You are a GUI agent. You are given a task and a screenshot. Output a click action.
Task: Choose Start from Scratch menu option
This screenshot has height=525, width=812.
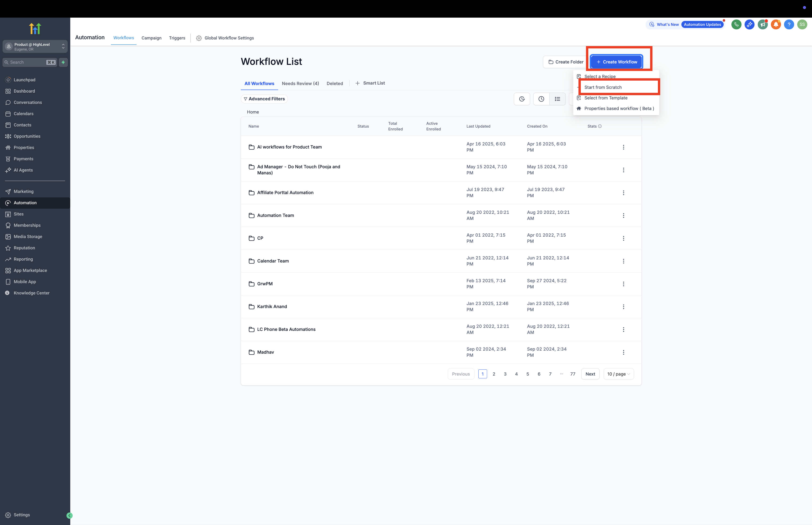(603, 87)
